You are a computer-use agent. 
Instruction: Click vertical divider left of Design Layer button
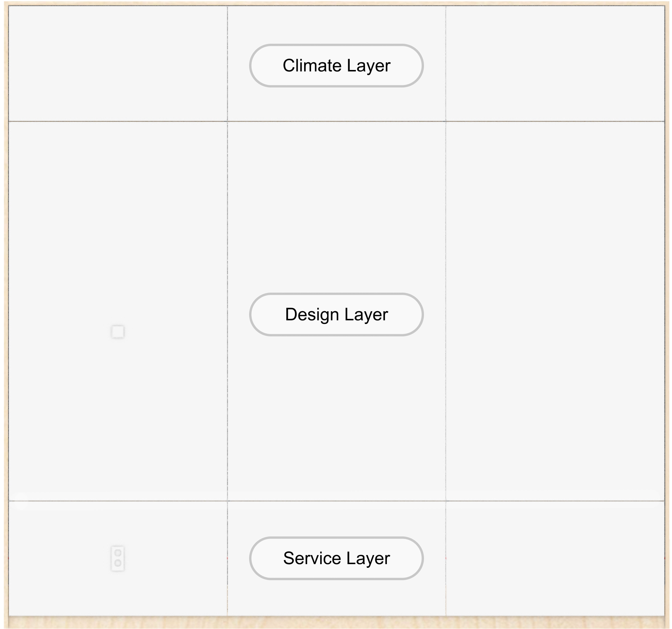[228, 314]
